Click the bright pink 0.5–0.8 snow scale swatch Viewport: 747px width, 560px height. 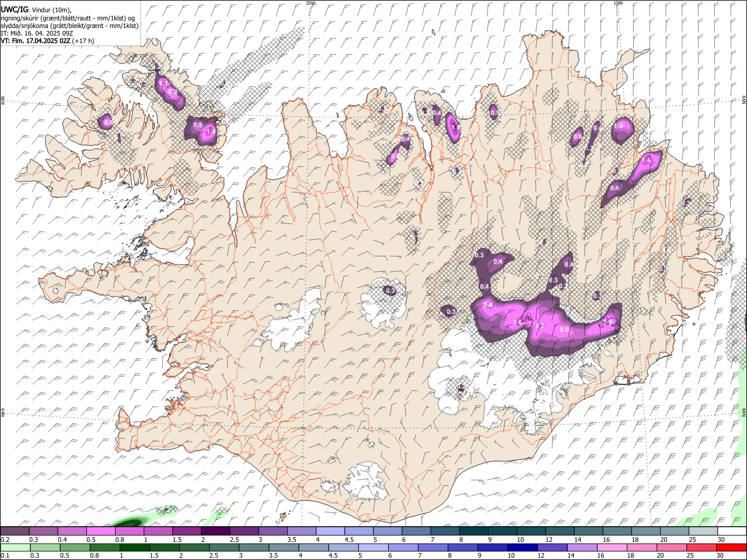pyautogui.click(x=101, y=531)
